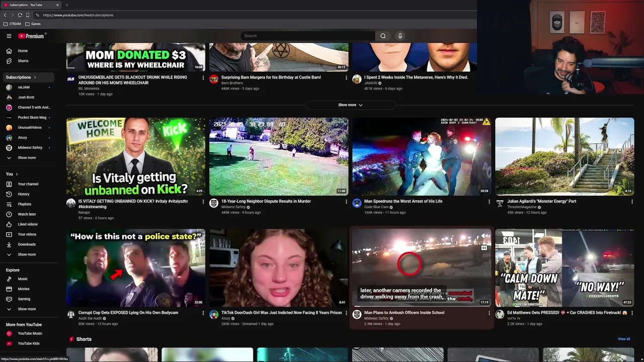Image resolution: width=644 pixels, height=362 pixels.
Task: Click the browser address bar URL
Action: [x=78, y=15]
